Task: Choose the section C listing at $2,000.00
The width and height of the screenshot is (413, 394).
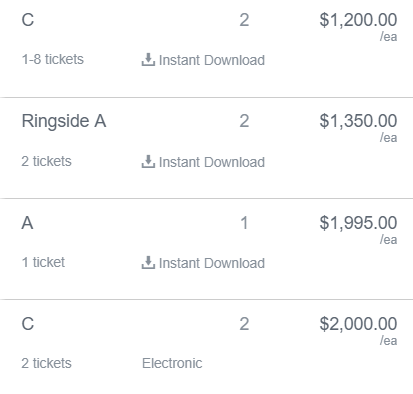Action: [x=206, y=347]
